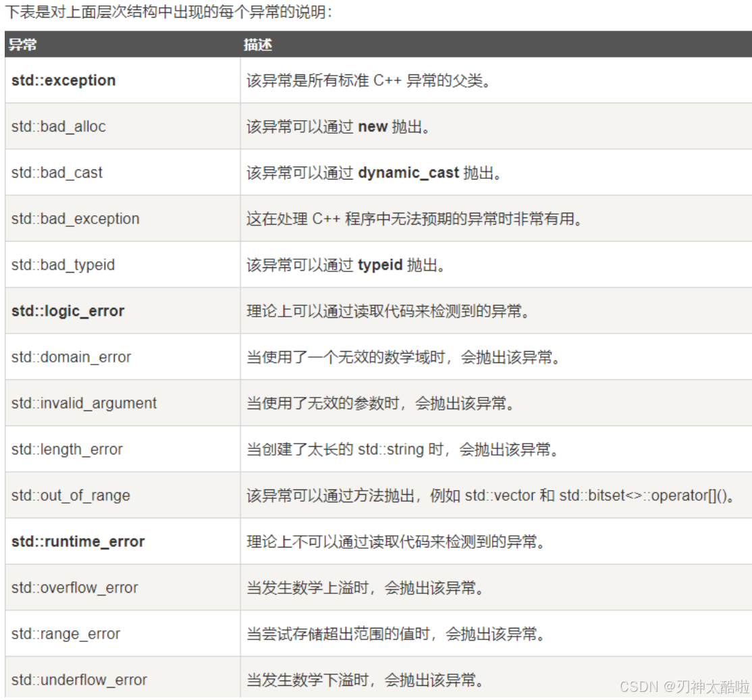Click the intro sentence 下表是对上面层次结构
Screen dimensions: 752x700
coord(168,11)
